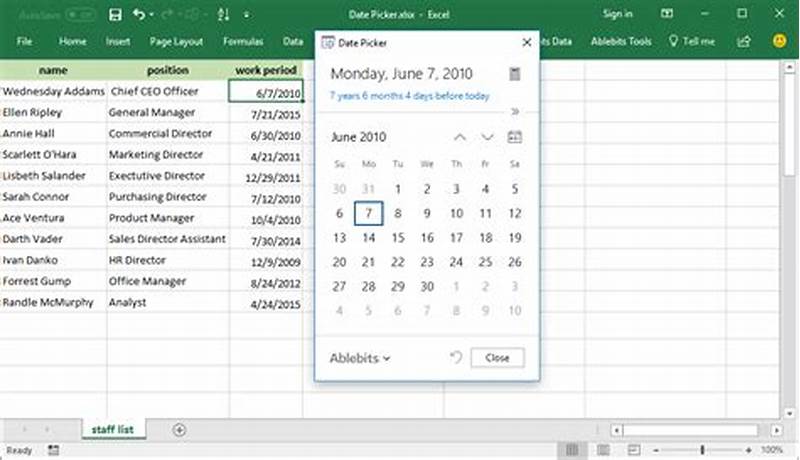Switch to the Data ribbon tab
800x460 pixels.
[x=293, y=41]
